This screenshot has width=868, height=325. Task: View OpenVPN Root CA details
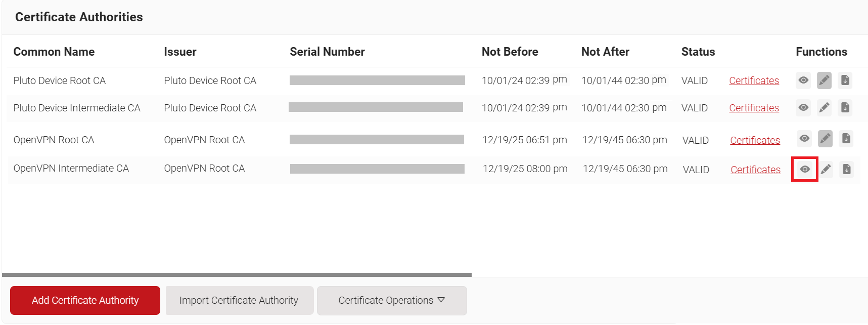point(804,139)
